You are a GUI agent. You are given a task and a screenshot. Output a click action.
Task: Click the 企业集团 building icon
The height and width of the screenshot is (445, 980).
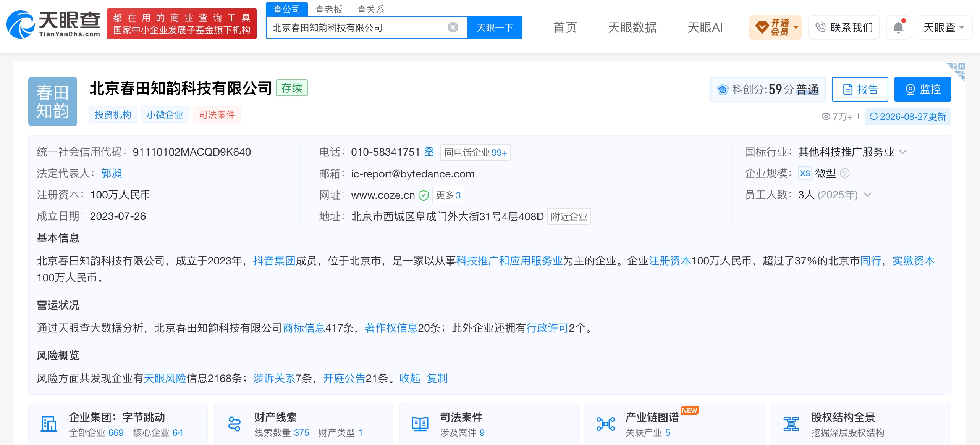(x=49, y=424)
